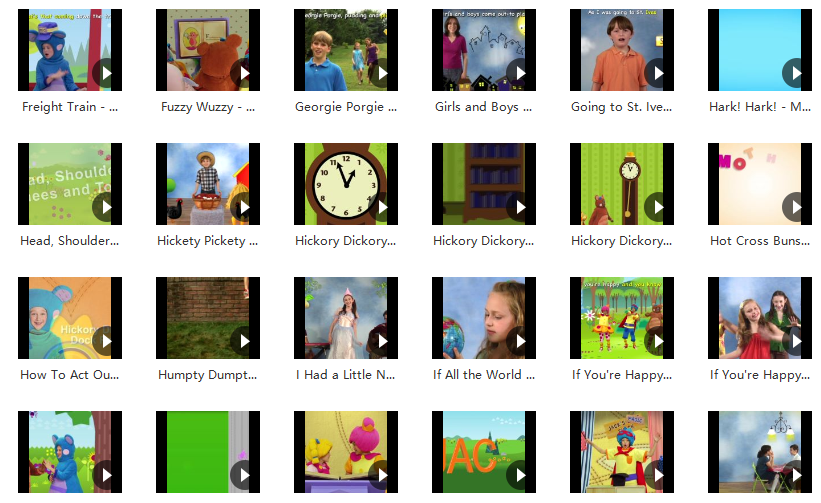Play the bottom row green screen video
This screenshot has width=821, height=503.
pos(244,474)
